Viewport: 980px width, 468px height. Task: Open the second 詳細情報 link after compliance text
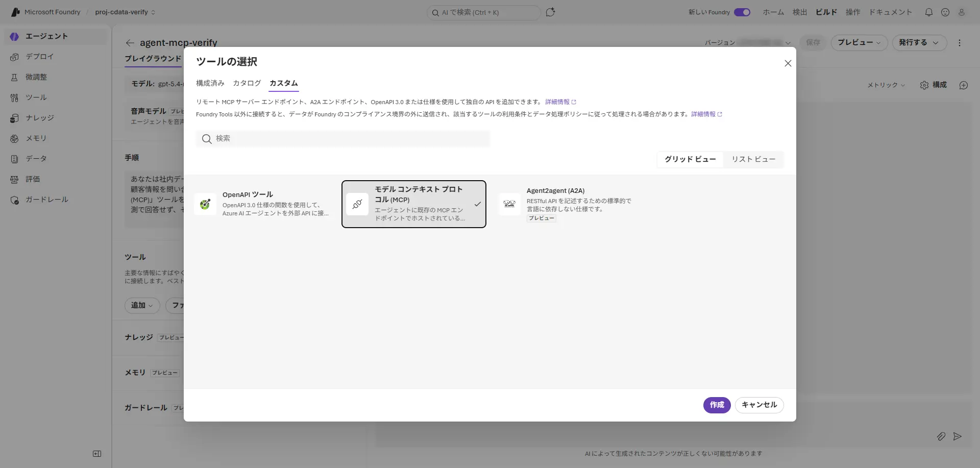(x=706, y=114)
